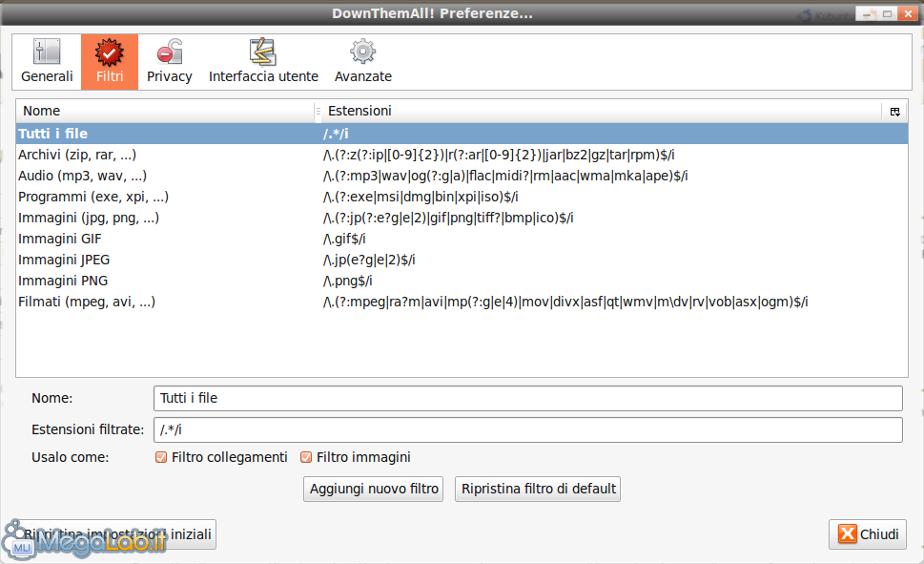Screen dimensions: 924x564
Task: Maximize the DownThemAll Preferenze window
Action: [x=888, y=13]
